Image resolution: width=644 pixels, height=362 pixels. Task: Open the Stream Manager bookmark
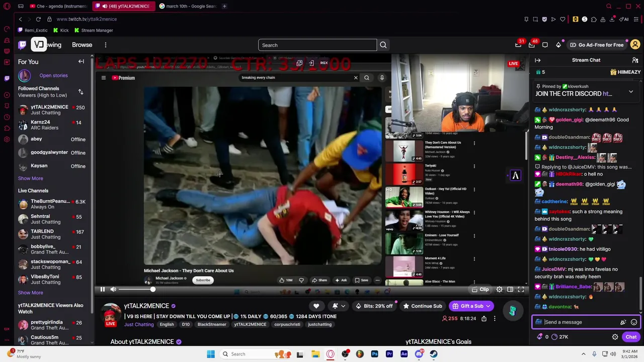point(94,30)
